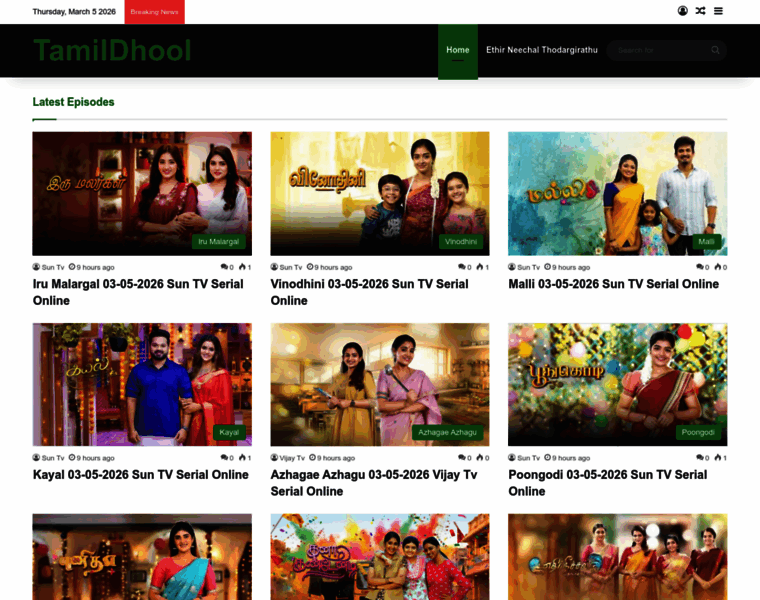The image size is (760, 600).
Task: Click the Iru Malargal category badge
Action: 219,241
